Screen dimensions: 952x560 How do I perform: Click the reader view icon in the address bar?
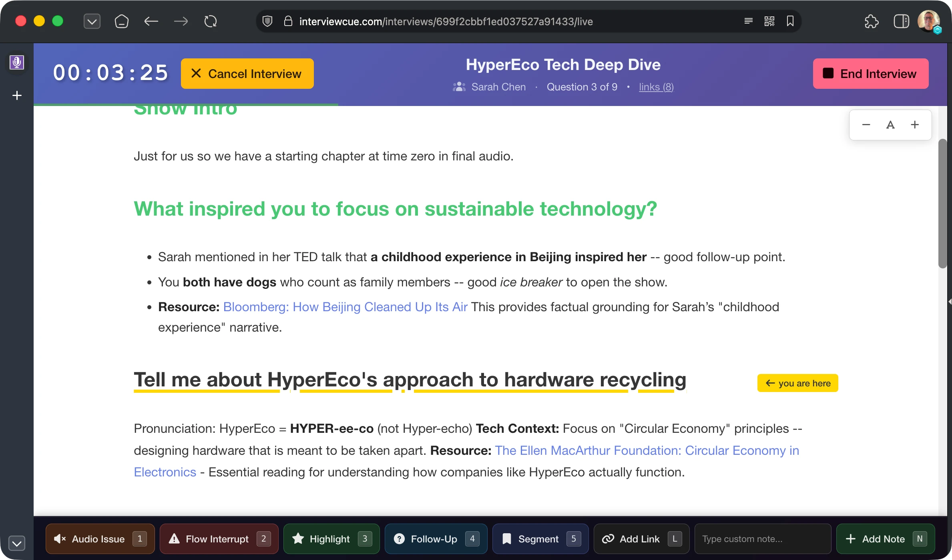click(x=748, y=21)
